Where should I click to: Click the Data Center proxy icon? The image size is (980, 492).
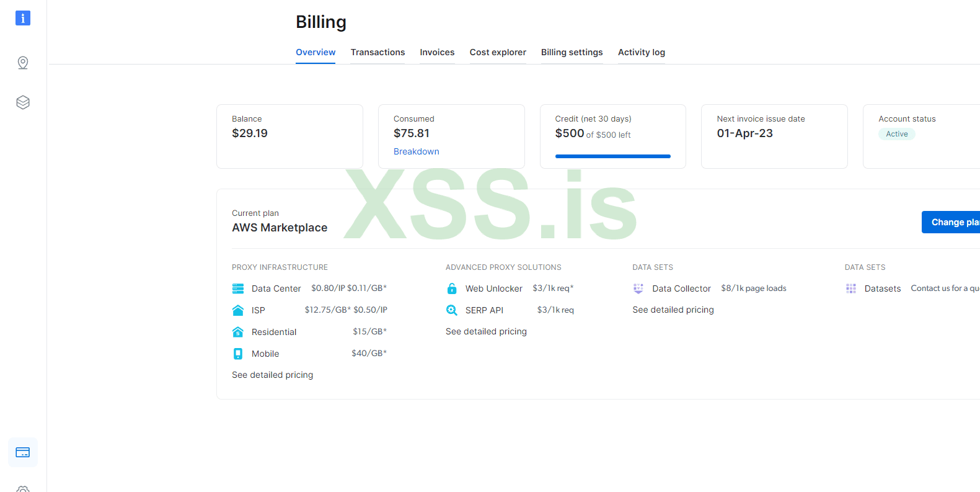[238, 288]
